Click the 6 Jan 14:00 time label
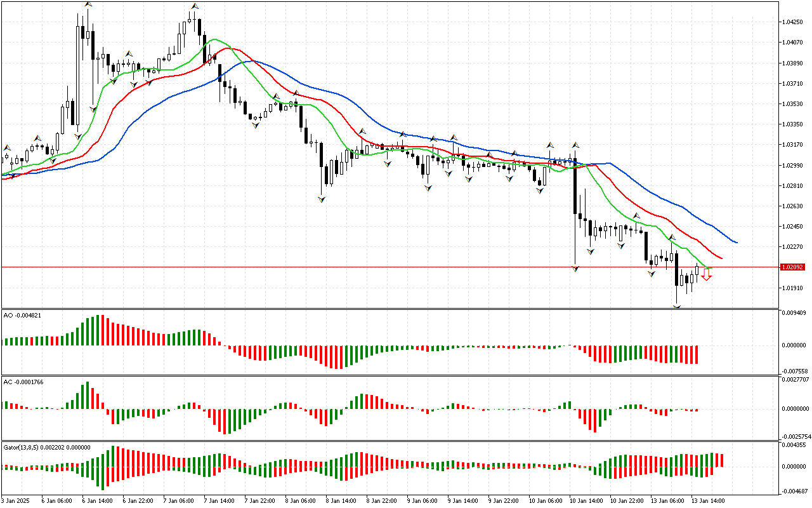The height and width of the screenshot is (508, 812). coord(98,500)
